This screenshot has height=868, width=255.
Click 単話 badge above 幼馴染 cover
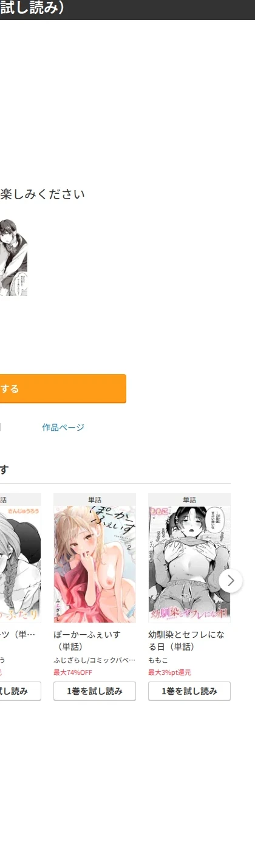click(189, 500)
